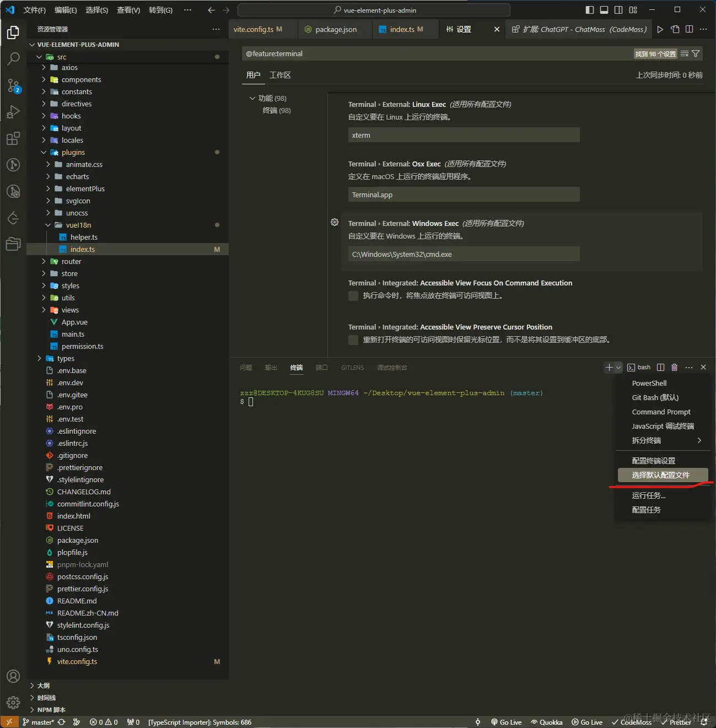This screenshot has height=728, width=716.
Task: Open the command center search box
Action: [x=374, y=10]
